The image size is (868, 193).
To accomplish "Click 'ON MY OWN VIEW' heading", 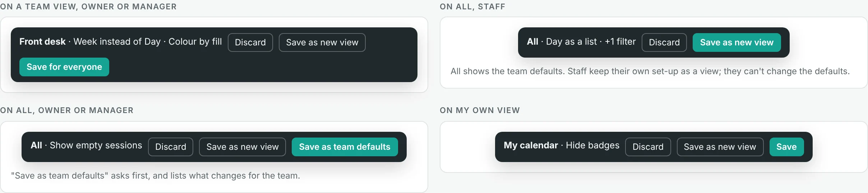I will pos(480,110).
